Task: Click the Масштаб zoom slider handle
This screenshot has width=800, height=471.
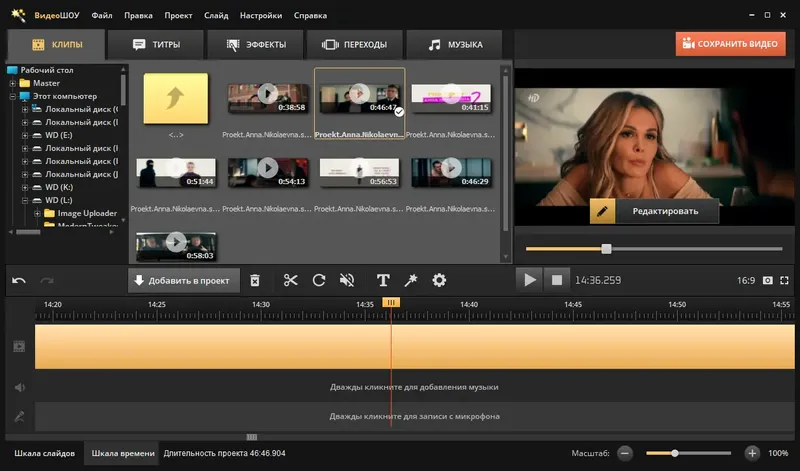Action: point(674,453)
